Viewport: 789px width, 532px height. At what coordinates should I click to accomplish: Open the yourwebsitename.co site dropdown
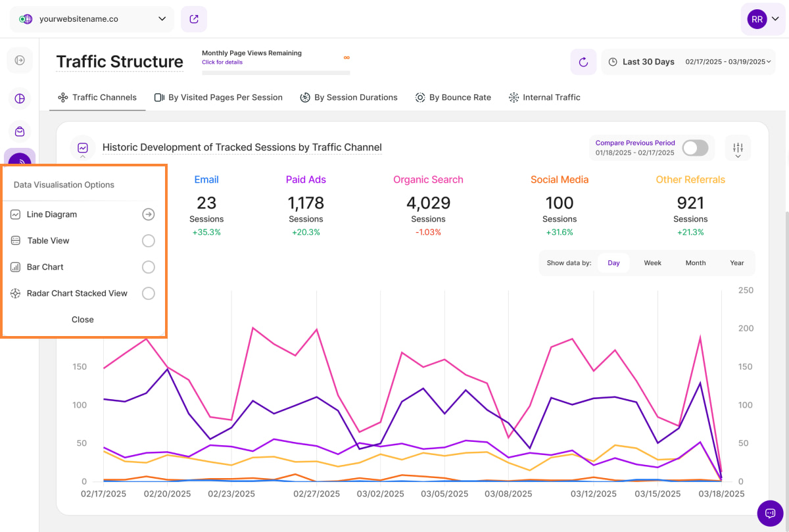tap(92, 19)
